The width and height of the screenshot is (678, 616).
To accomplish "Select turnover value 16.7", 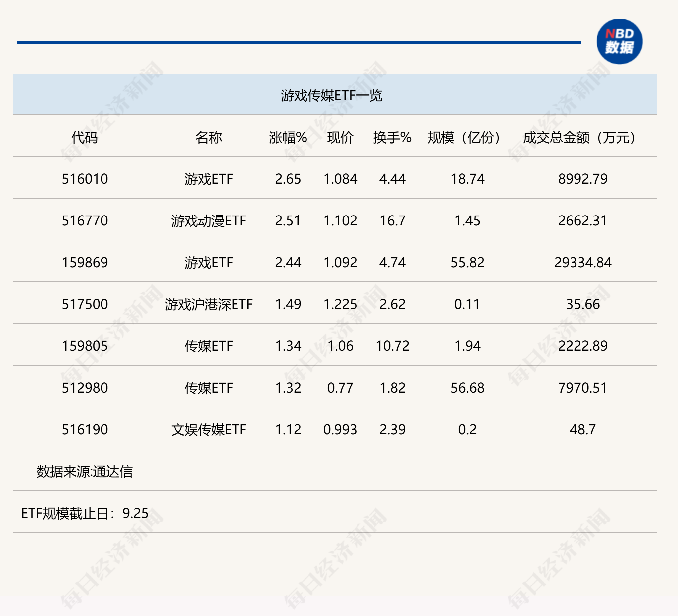I will coord(392,221).
